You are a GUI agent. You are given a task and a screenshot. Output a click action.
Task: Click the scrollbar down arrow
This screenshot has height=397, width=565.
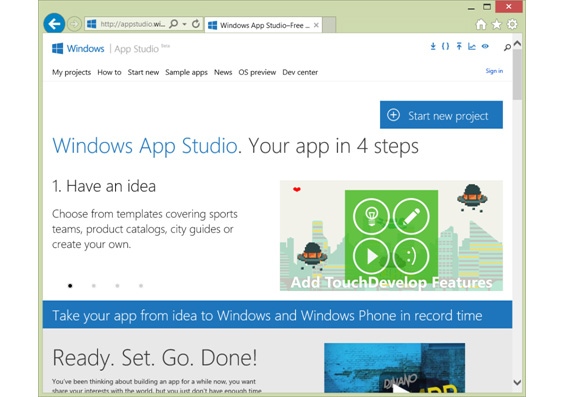[517, 382]
